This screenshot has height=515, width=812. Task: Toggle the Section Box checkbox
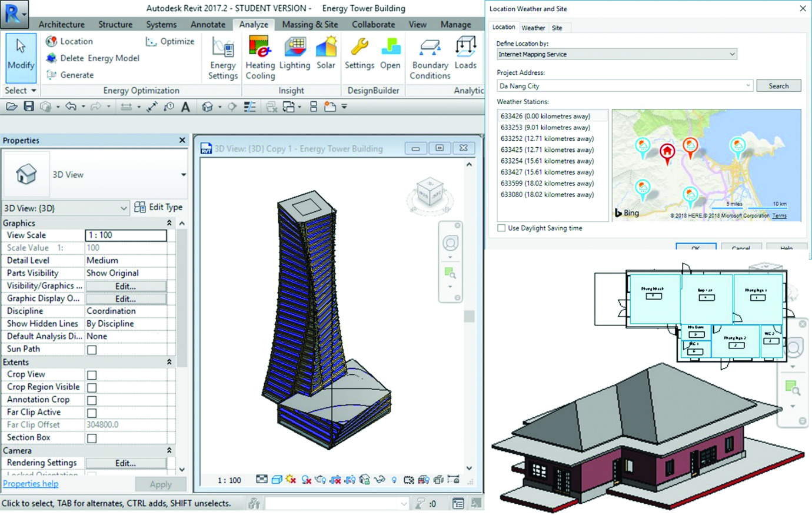[x=92, y=438]
